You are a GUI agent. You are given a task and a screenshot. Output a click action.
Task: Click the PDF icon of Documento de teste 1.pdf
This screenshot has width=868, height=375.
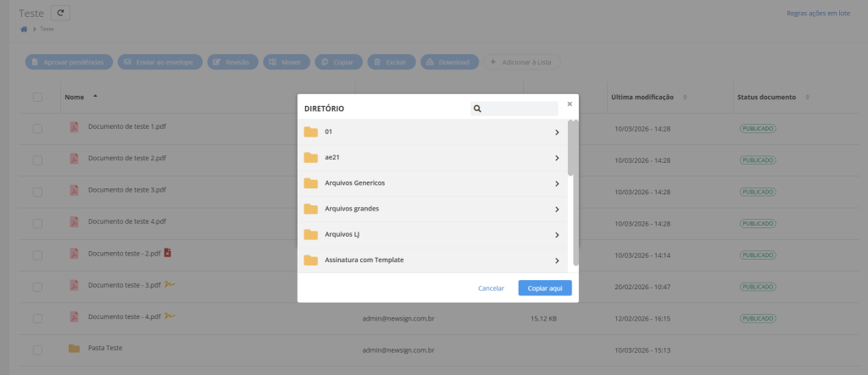click(74, 127)
